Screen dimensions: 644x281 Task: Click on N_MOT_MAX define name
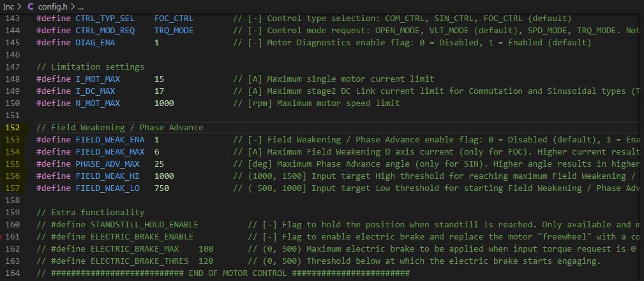pos(98,103)
